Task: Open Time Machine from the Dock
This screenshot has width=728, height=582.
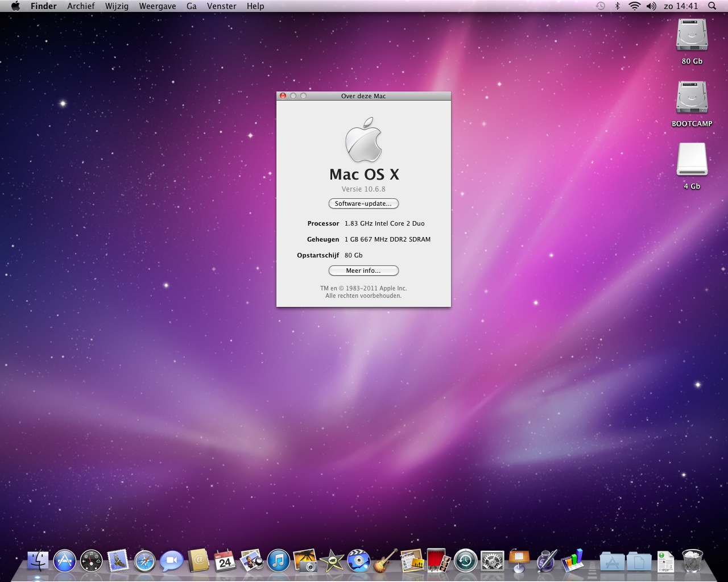Action: pyautogui.click(x=465, y=561)
